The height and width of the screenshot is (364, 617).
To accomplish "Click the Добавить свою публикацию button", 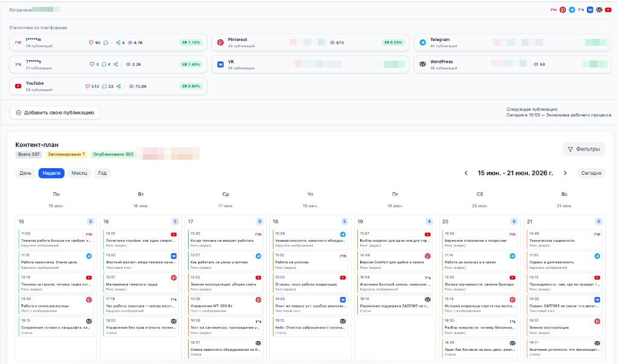I will tap(55, 113).
